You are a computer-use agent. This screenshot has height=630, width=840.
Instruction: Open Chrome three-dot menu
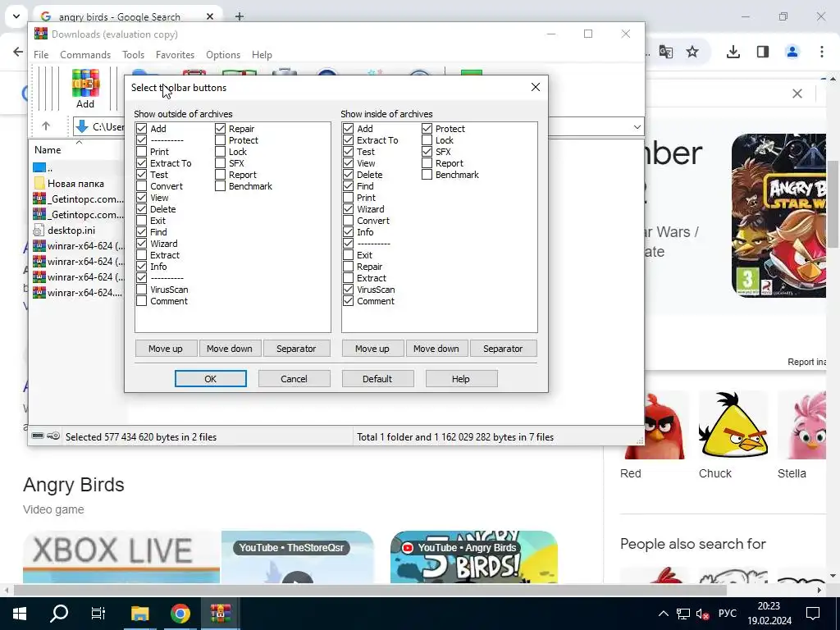coord(821,52)
